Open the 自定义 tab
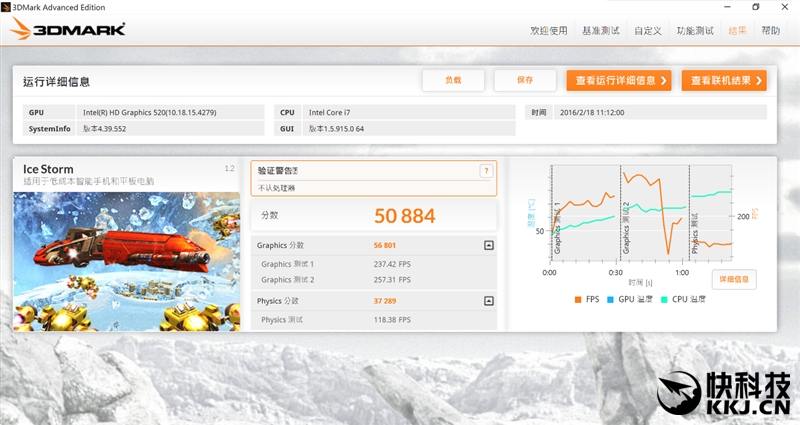The image size is (800, 425). coord(647,31)
